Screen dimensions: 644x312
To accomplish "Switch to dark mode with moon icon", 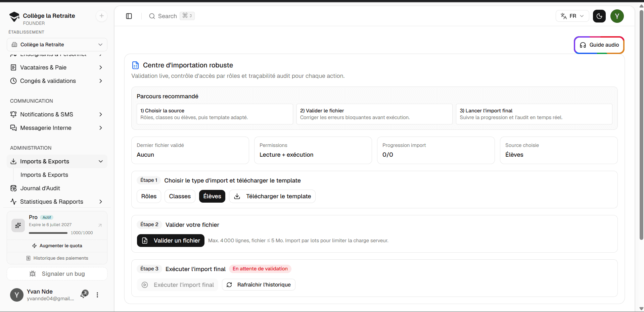I will coord(599,16).
